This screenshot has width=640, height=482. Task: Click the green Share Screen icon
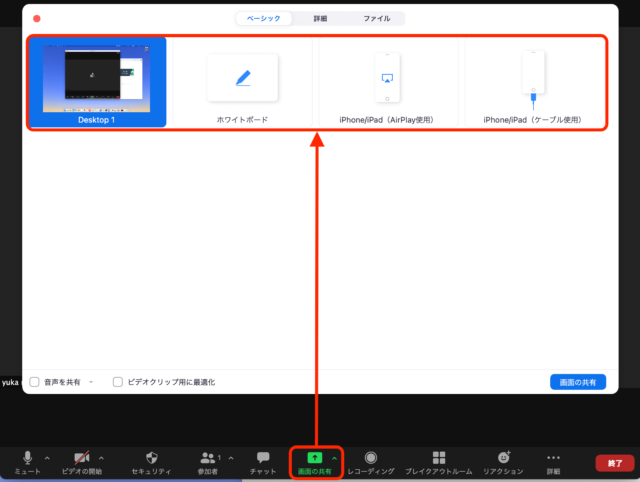pos(314,457)
